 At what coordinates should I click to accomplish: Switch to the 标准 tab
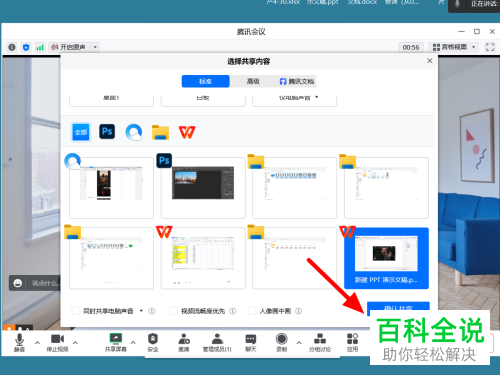click(x=206, y=81)
